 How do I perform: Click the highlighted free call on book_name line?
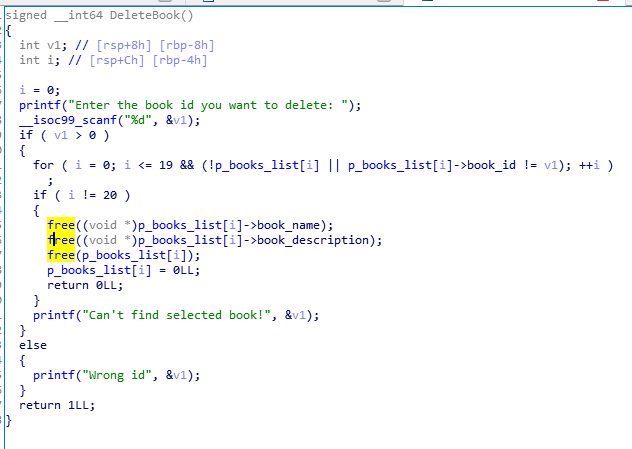click(61, 225)
